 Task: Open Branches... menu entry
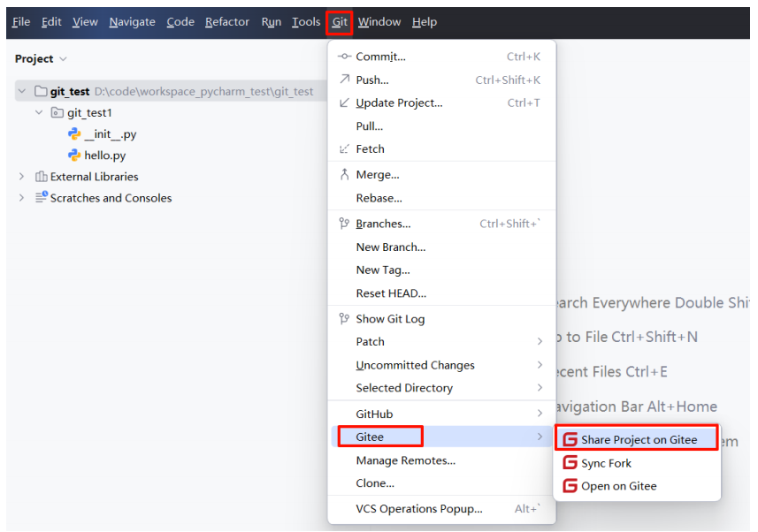(x=441, y=224)
